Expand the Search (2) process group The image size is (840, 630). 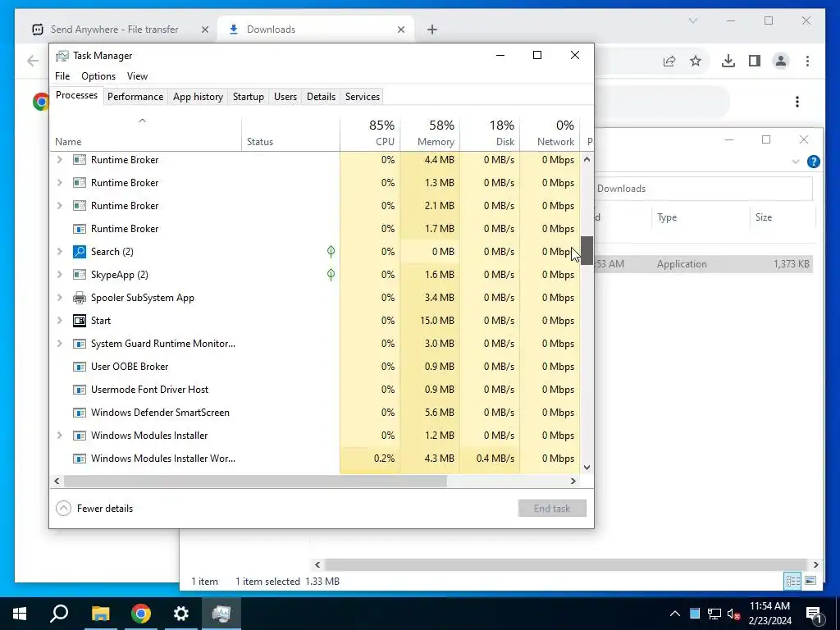coord(59,251)
